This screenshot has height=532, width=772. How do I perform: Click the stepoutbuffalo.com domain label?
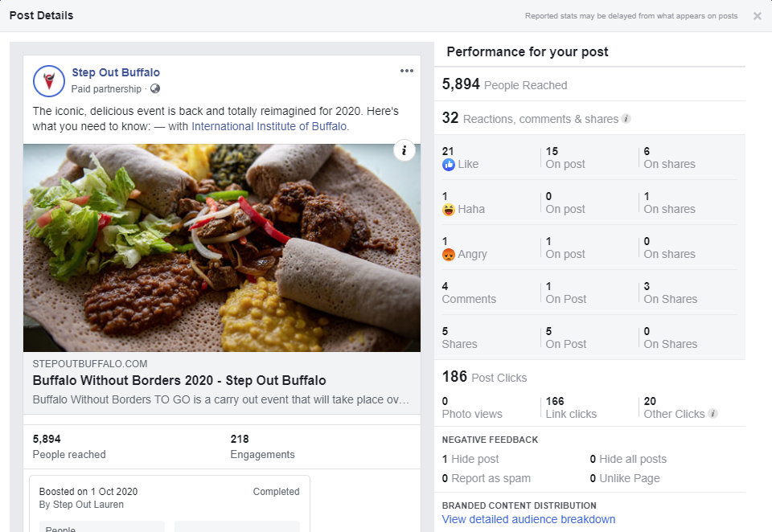pyautogui.click(x=90, y=364)
